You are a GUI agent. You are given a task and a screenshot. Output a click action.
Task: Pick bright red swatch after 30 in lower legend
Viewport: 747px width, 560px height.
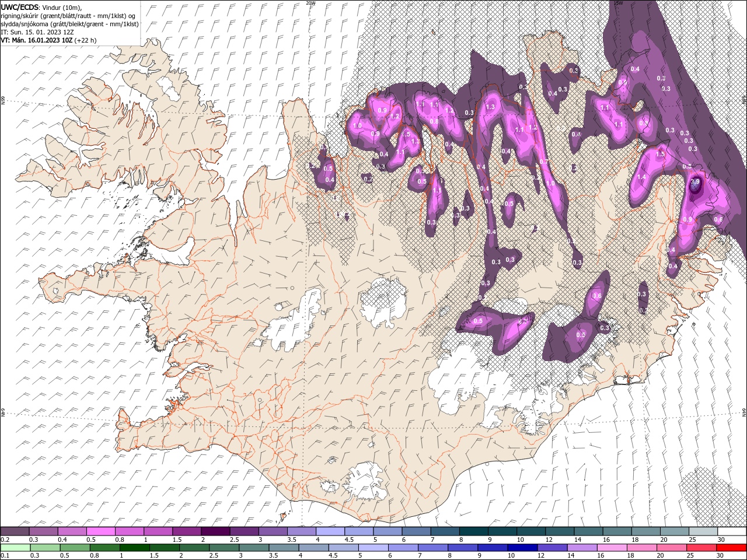731,547
